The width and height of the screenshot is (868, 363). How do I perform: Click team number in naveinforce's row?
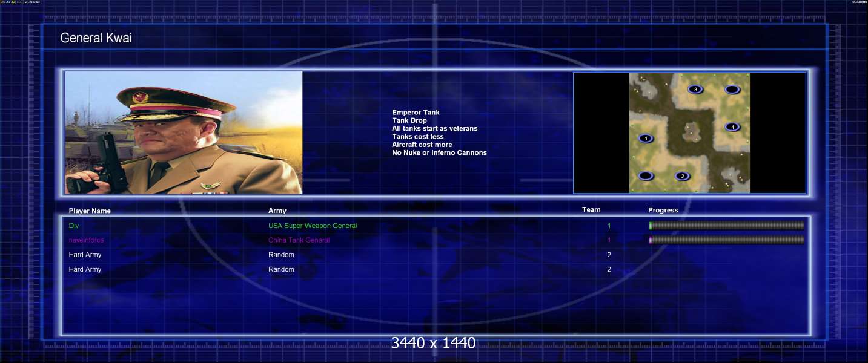tap(609, 240)
